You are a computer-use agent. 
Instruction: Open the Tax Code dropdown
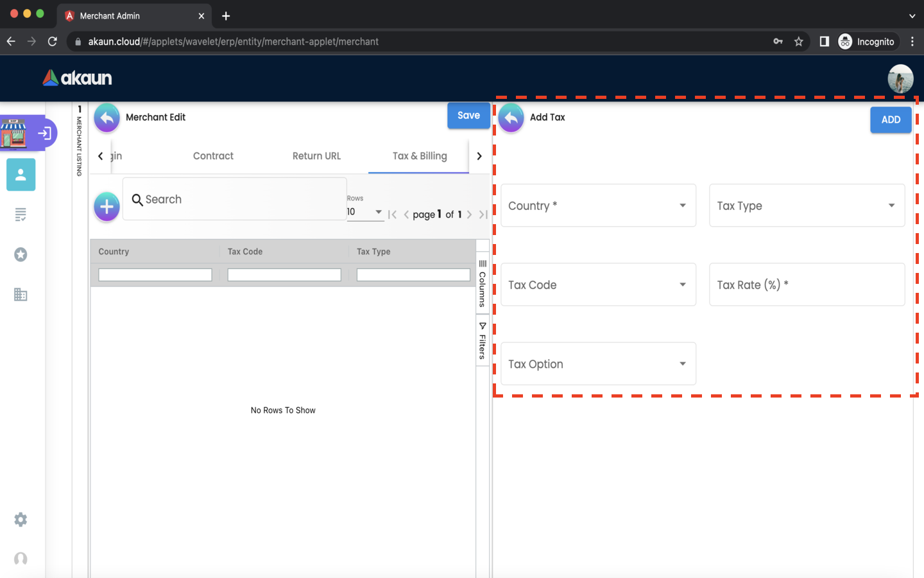pos(598,285)
